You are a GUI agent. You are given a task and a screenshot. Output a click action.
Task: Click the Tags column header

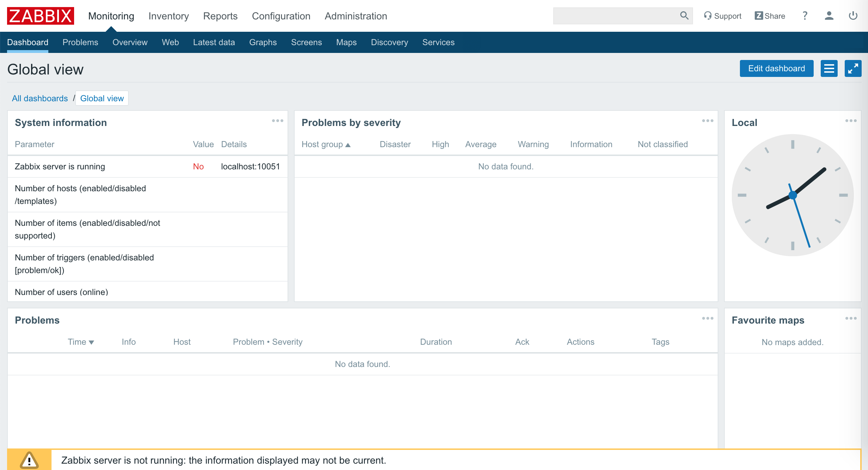click(x=661, y=342)
